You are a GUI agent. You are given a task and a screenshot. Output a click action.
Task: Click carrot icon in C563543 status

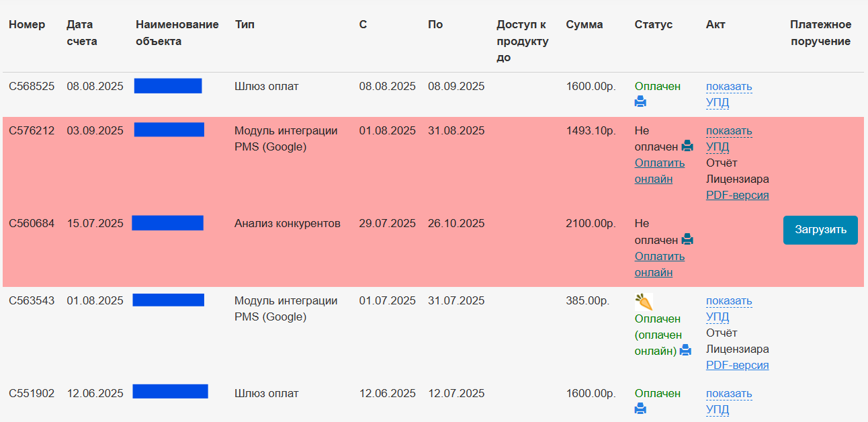click(644, 302)
